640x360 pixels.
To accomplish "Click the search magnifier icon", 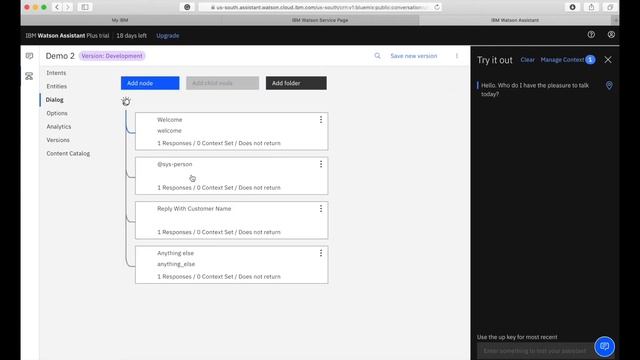I will [x=377, y=56].
